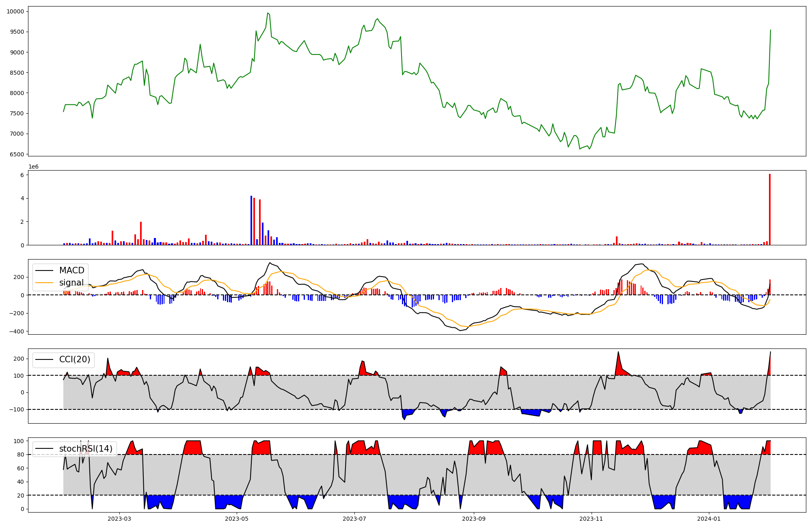
Task: Click the stochRSI(14) legend entry
Action: (x=86, y=449)
